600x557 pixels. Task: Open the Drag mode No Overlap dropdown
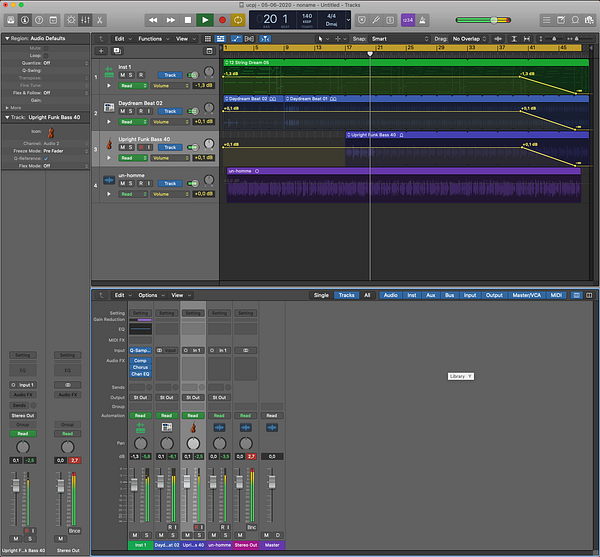coord(469,39)
